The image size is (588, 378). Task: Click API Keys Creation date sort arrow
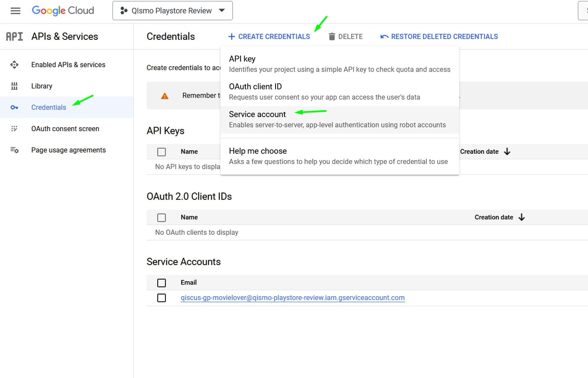(507, 152)
